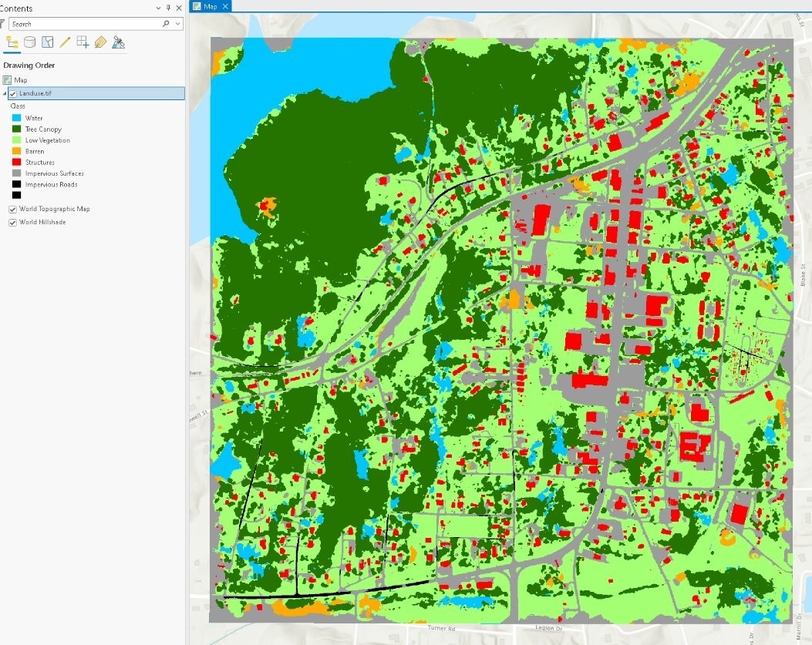This screenshot has height=645, width=812.
Task: Click the unlabeled black legend swatch
Action: tap(16, 195)
